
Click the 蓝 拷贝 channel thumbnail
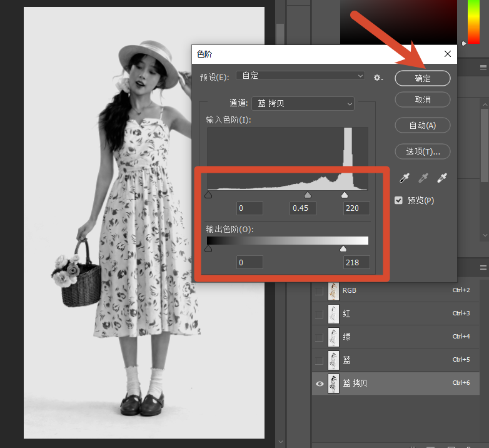coord(333,384)
